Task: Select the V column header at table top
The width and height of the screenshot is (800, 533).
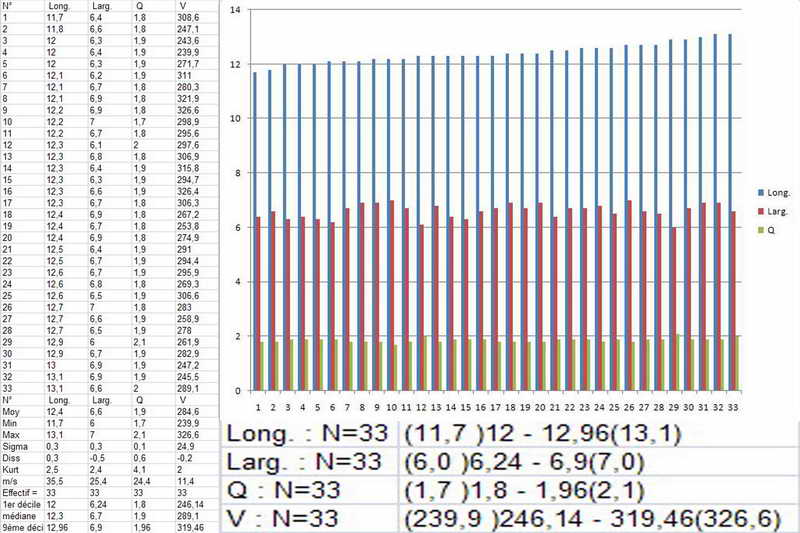Action: (x=181, y=5)
